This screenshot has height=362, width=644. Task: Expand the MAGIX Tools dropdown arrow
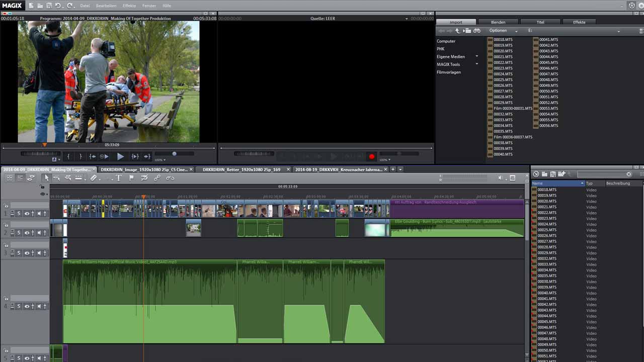click(477, 64)
